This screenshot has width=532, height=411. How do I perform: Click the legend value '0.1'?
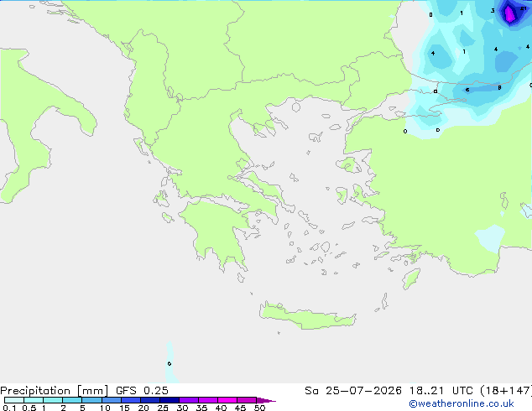[9, 408]
